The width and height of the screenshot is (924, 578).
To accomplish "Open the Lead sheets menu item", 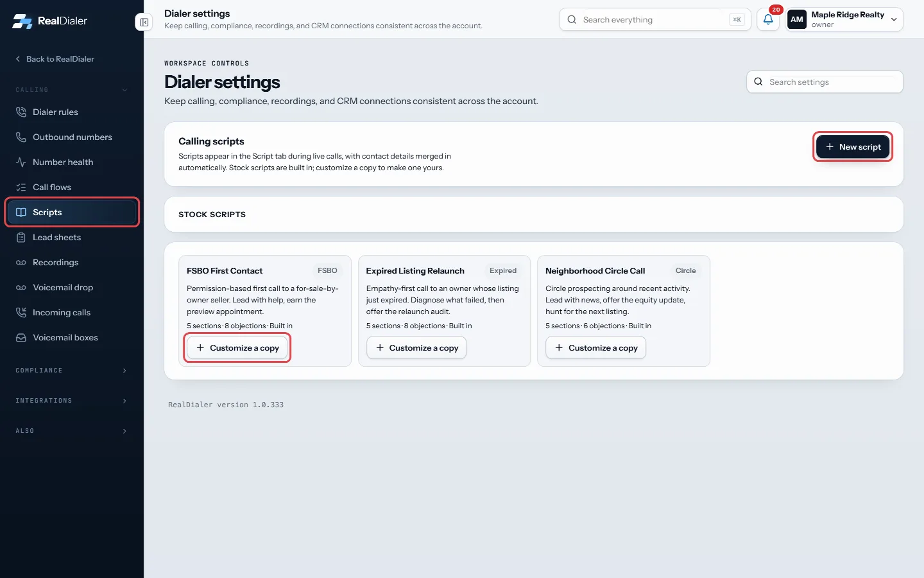I will (x=72, y=237).
